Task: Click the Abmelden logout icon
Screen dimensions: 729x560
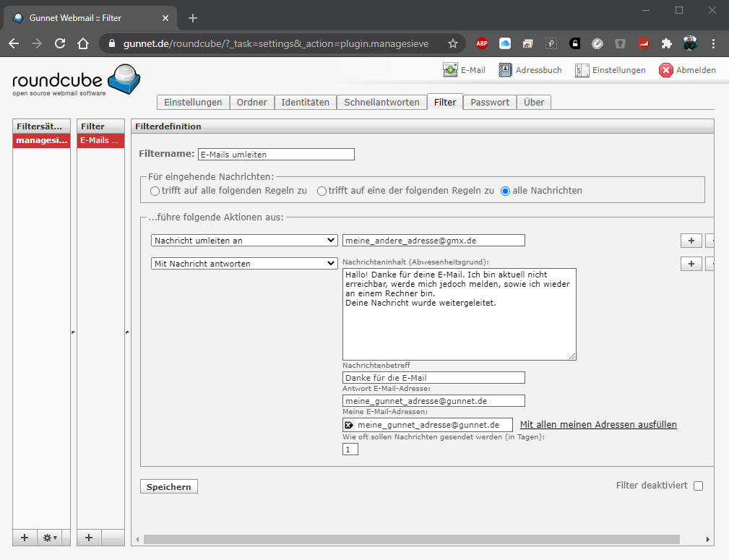Action: (665, 70)
